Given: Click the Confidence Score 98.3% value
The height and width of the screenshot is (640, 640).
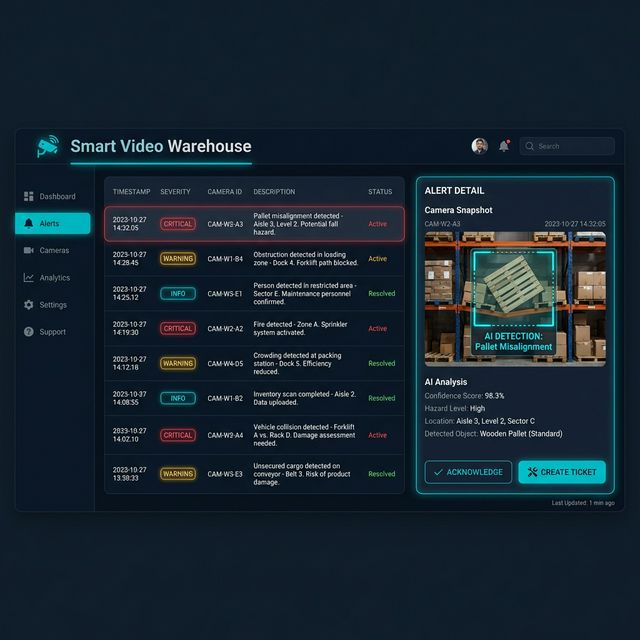Looking at the screenshot, I should 494,396.
